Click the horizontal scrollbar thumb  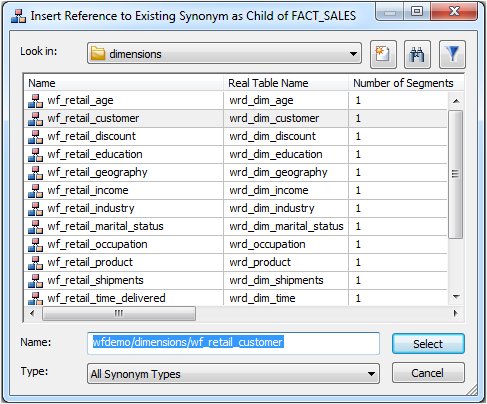pos(119,313)
